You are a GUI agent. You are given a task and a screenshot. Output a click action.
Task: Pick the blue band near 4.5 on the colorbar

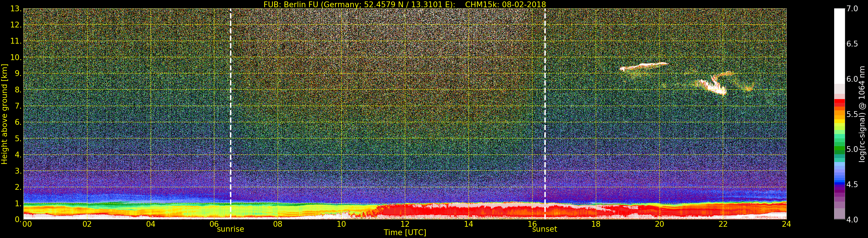tap(839, 184)
